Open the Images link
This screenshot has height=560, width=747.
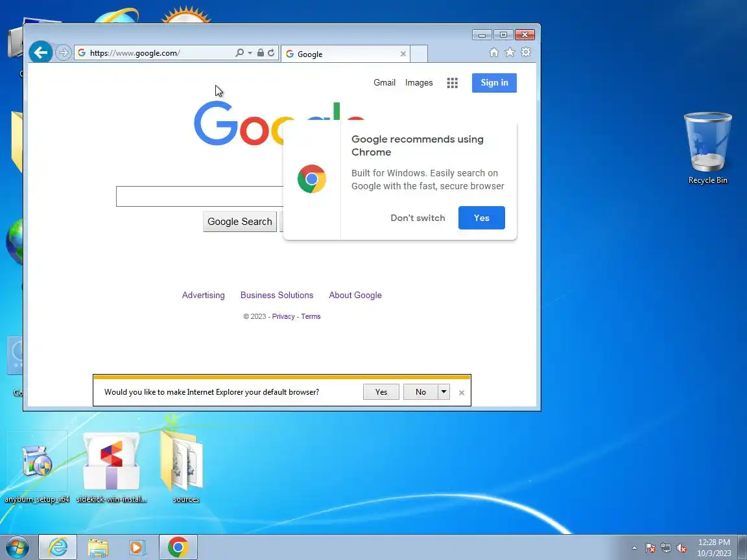[x=419, y=82]
